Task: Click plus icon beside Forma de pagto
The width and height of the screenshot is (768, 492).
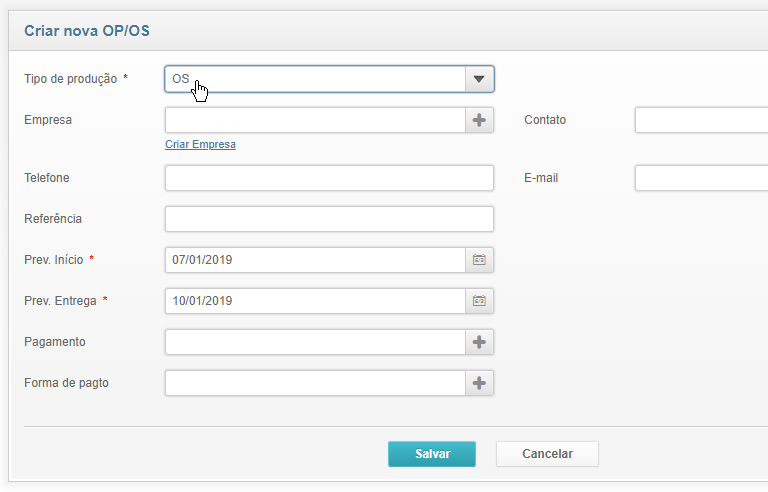Action: [479, 383]
